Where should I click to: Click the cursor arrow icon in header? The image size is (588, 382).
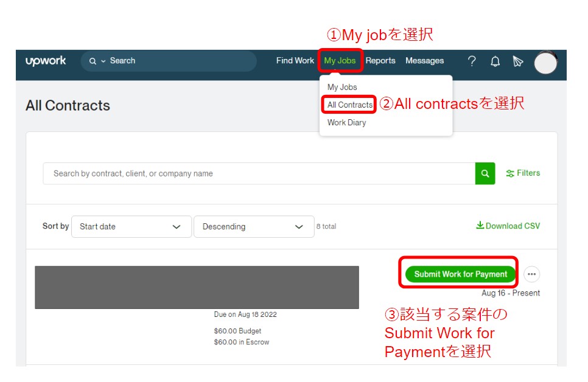(x=518, y=61)
